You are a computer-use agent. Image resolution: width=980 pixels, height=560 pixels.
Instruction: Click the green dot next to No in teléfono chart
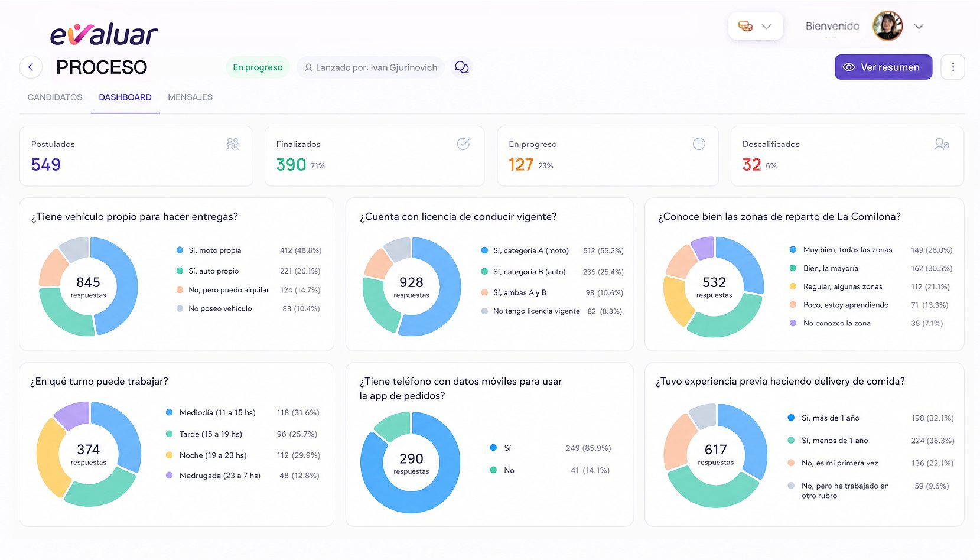pyautogui.click(x=493, y=470)
